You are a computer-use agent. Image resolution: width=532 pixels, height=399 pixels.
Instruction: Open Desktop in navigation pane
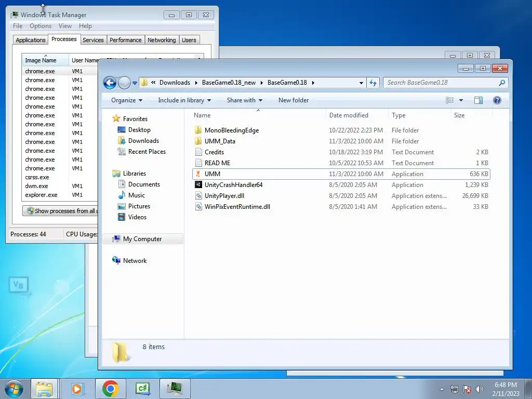point(139,129)
